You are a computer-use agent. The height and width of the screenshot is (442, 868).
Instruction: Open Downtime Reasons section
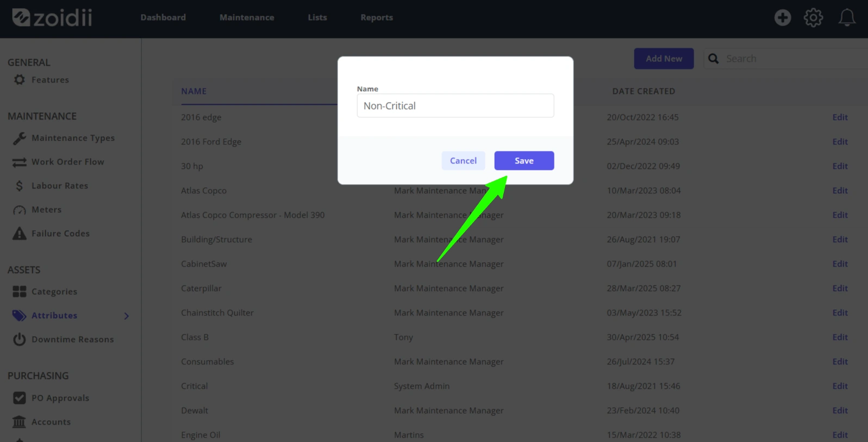[x=73, y=339]
